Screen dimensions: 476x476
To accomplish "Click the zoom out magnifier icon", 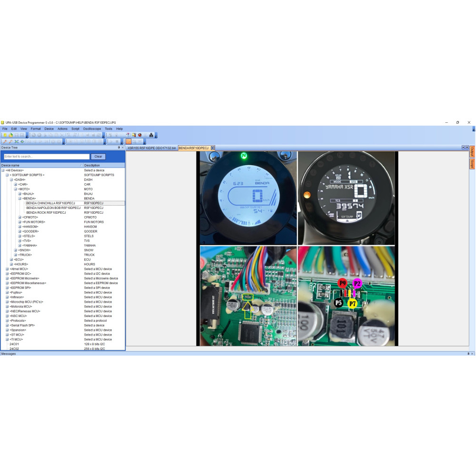I will pyautogui.click(x=10, y=141).
